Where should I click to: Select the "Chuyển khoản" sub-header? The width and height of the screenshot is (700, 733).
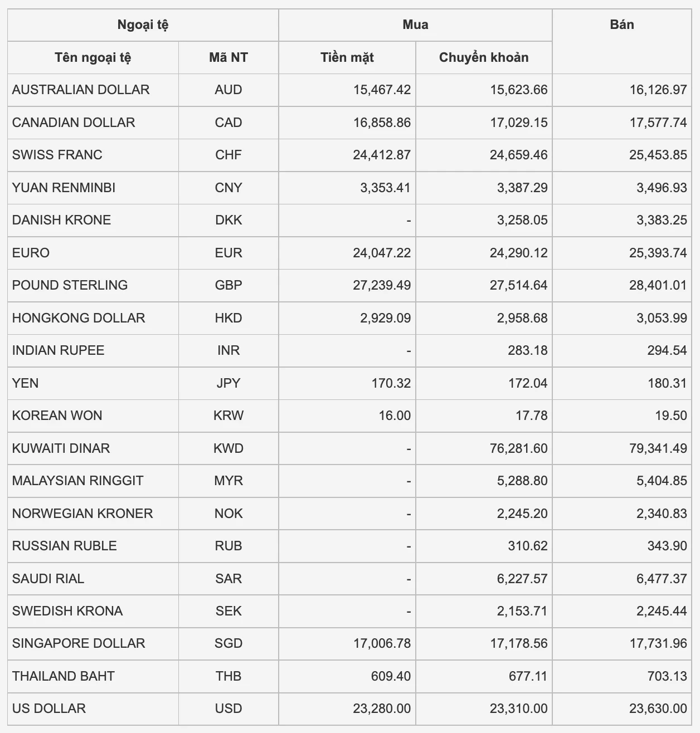(x=483, y=57)
